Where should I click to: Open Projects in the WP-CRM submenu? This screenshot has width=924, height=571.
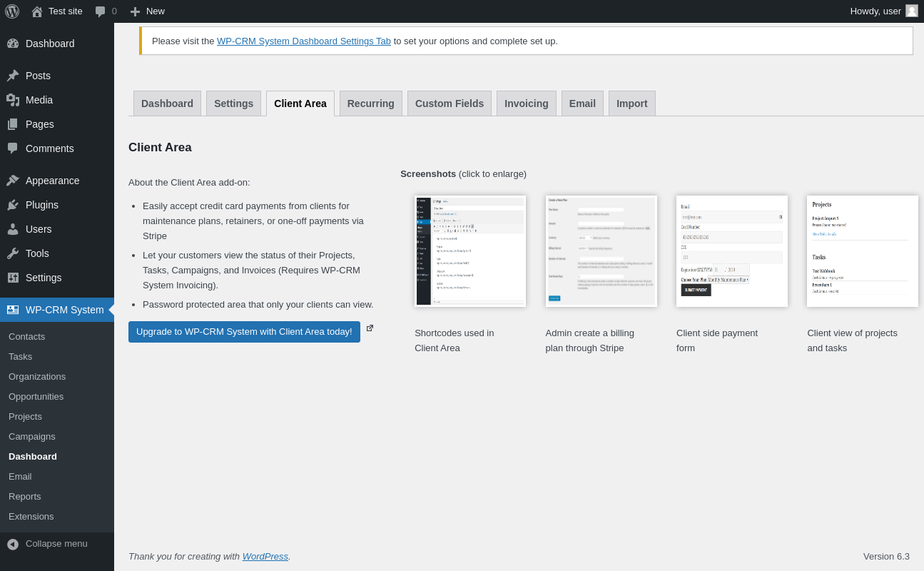(25, 417)
